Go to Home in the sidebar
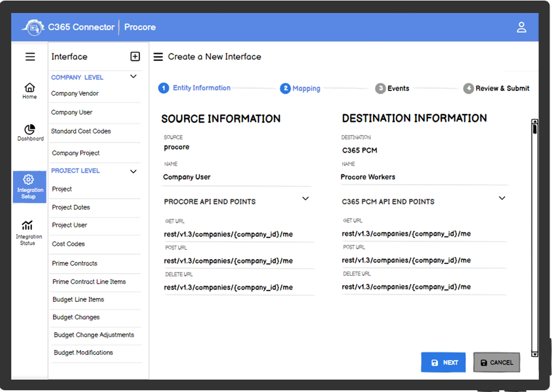This screenshot has height=392, width=553. (30, 91)
